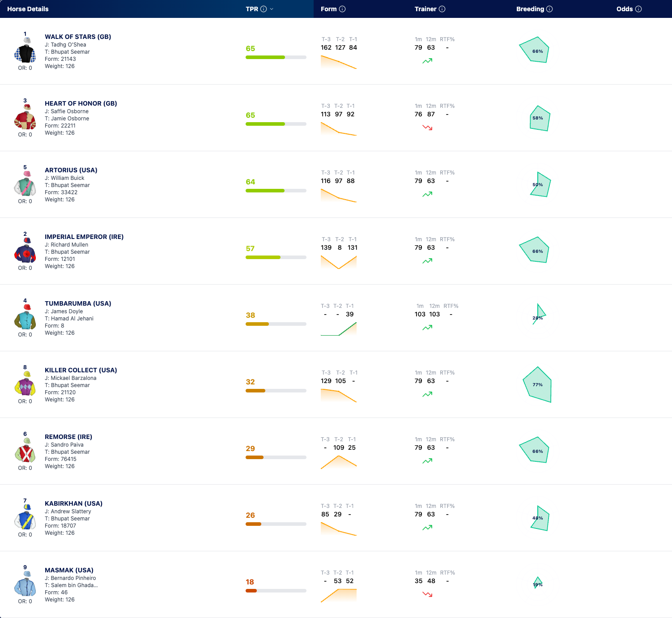Click Masmak downward trainer trend arrow
Viewport: 672px width, 618px height.
click(x=427, y=594)
